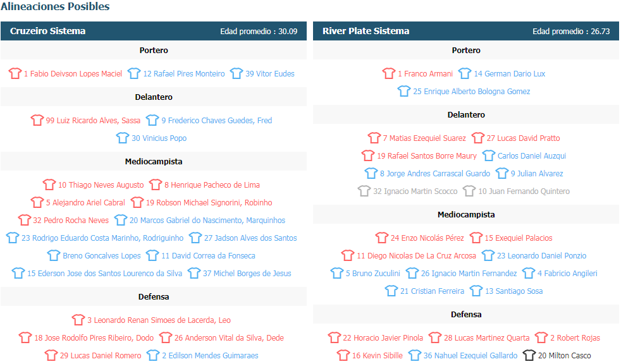
Task: Click blue jersey icon beside Breno Goncalves Lopes
Action: coord(54,255)
